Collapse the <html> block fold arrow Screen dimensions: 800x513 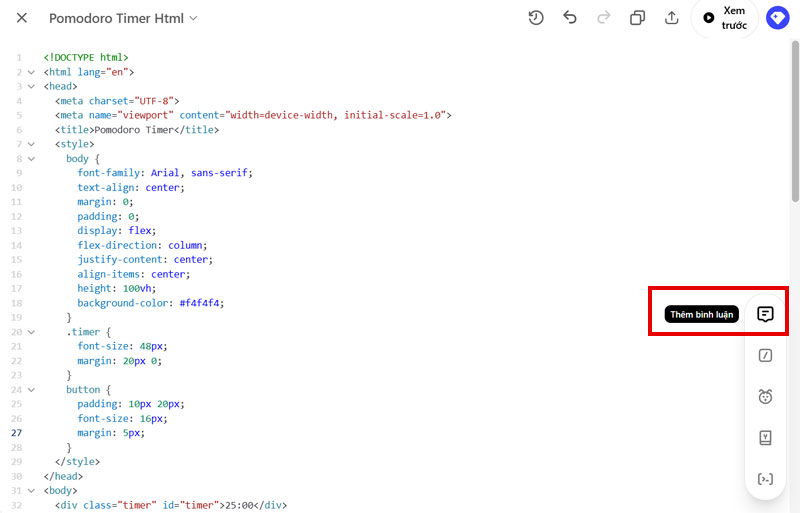(x=31, y=72)
